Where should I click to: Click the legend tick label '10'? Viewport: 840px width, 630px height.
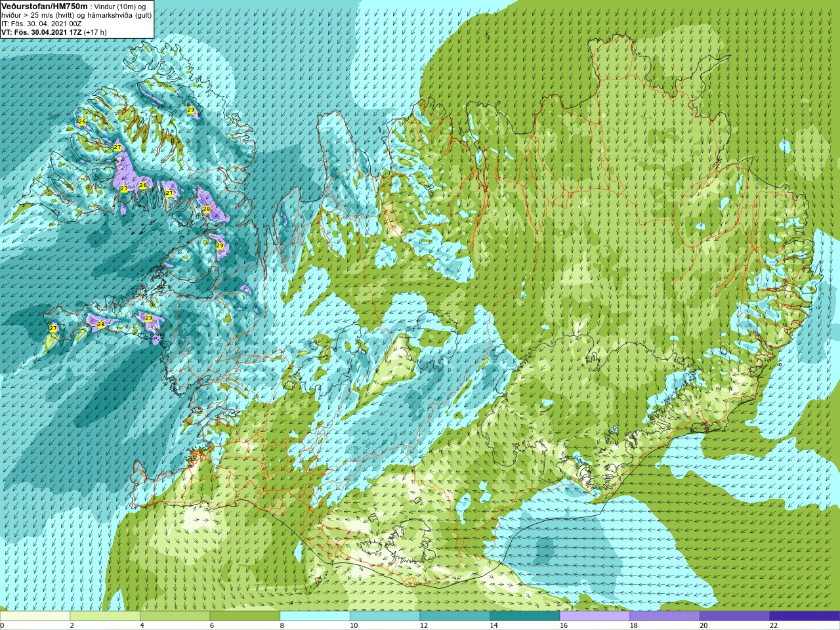tap(354, 626)
